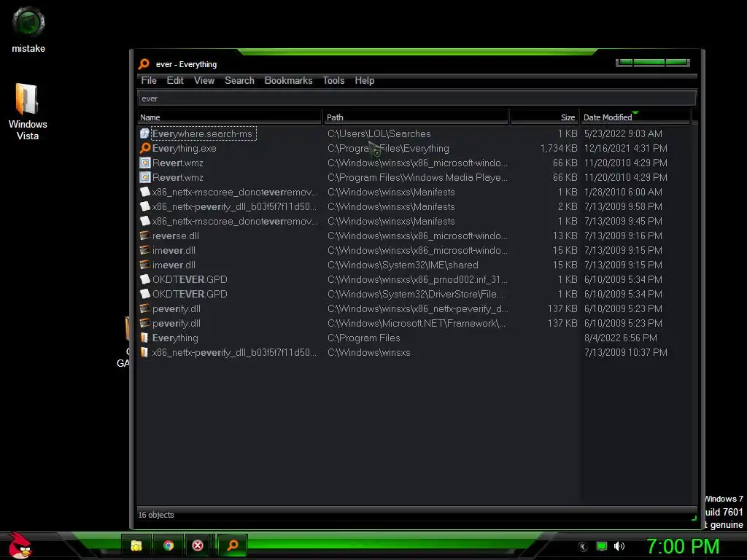
Task: Sort results by Date Modified column header
Action: (635, 117)
